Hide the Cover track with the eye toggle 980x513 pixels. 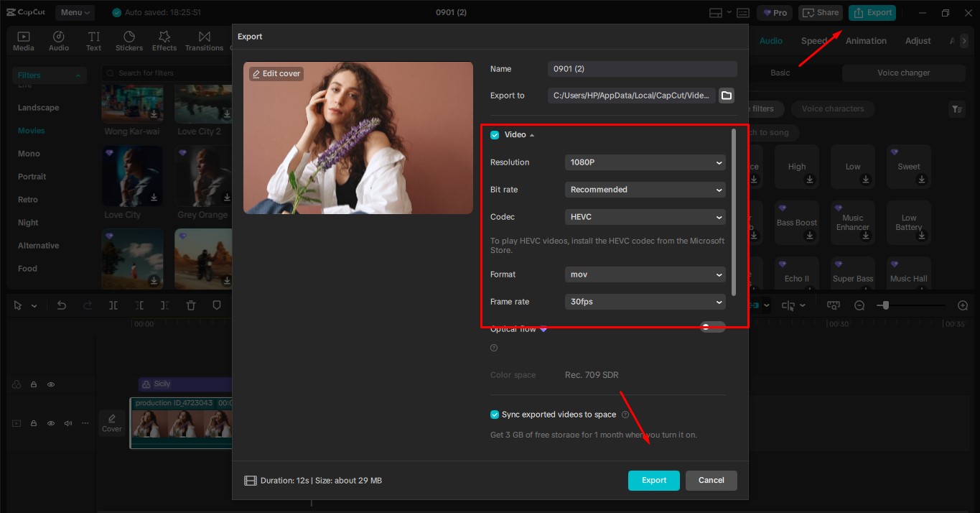pos(50,423)
